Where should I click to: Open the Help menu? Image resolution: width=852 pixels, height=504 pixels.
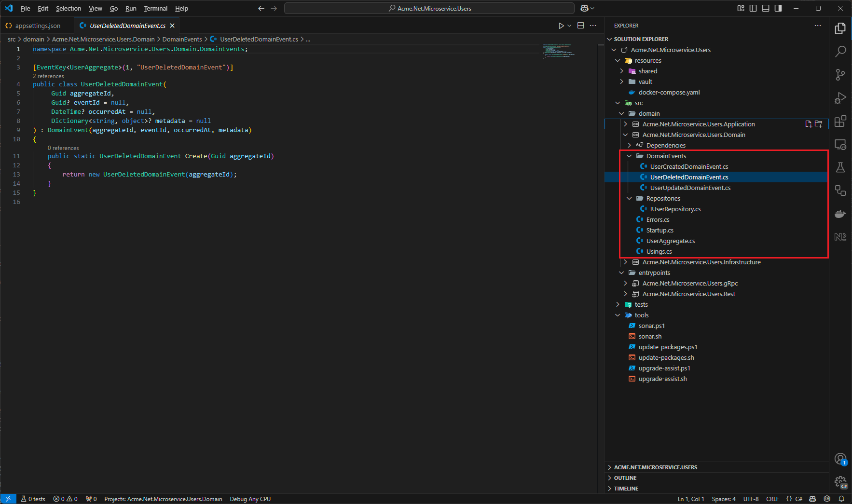[x=181, y=8]
